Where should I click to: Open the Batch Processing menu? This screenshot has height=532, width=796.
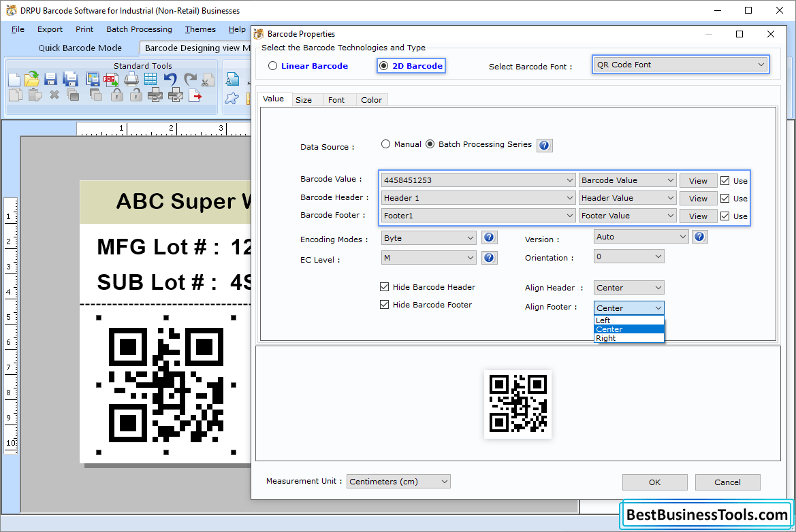coord(139,29)
